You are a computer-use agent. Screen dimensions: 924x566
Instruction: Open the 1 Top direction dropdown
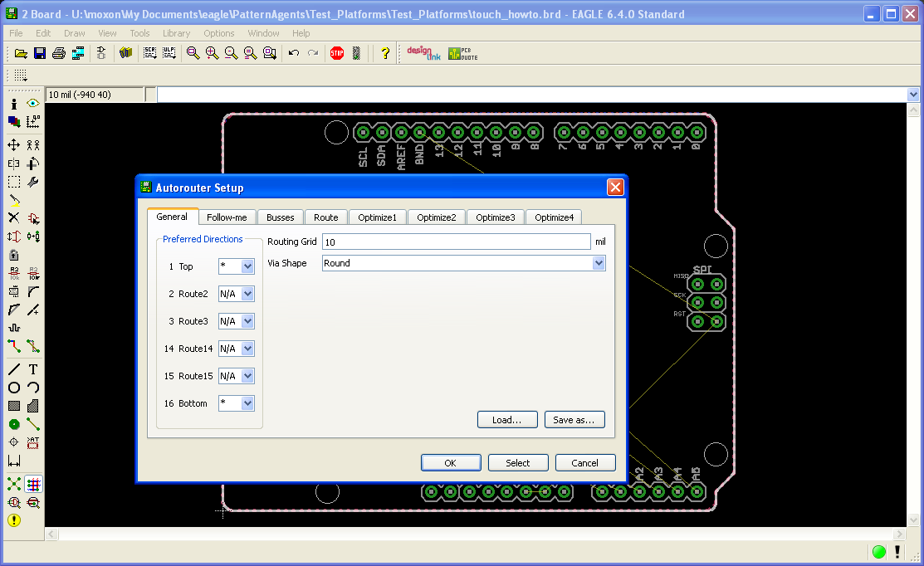247,266
